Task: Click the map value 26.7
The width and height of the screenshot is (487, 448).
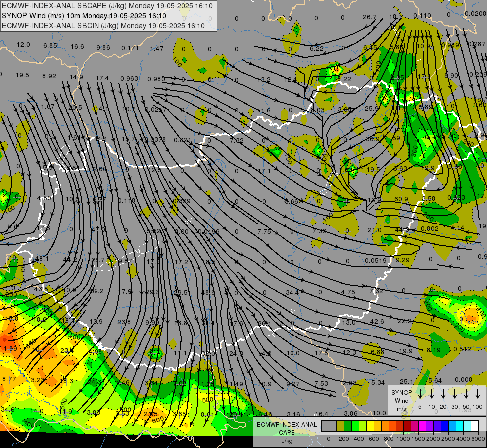Action: pos(369,17)
